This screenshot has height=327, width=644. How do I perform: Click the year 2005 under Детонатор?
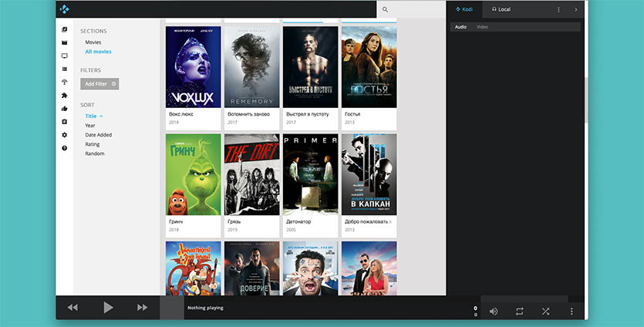291,230
